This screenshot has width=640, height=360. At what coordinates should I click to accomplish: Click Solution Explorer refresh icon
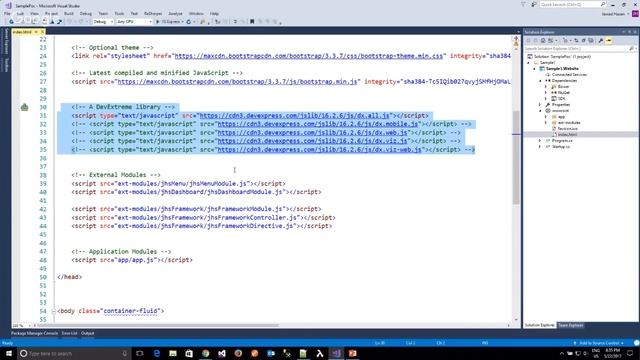(x=576, y=40)
